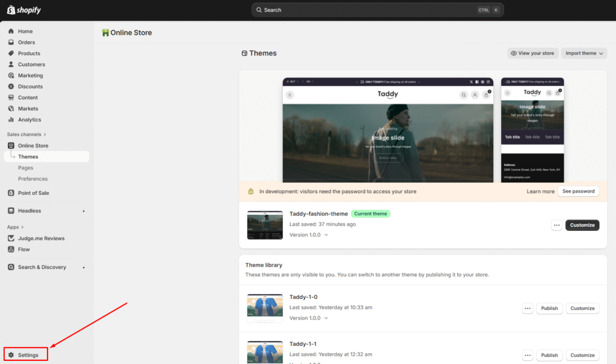Go to Products in the sidebar
This screenshot has height=364, width=616.
point(29,53)
